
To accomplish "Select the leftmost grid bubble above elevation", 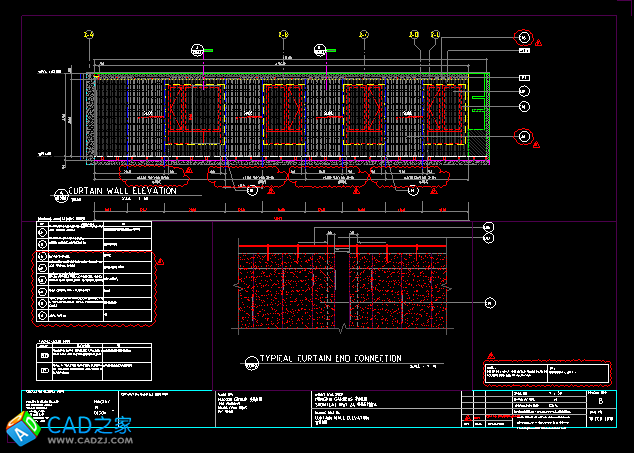I will click(88, 35).
